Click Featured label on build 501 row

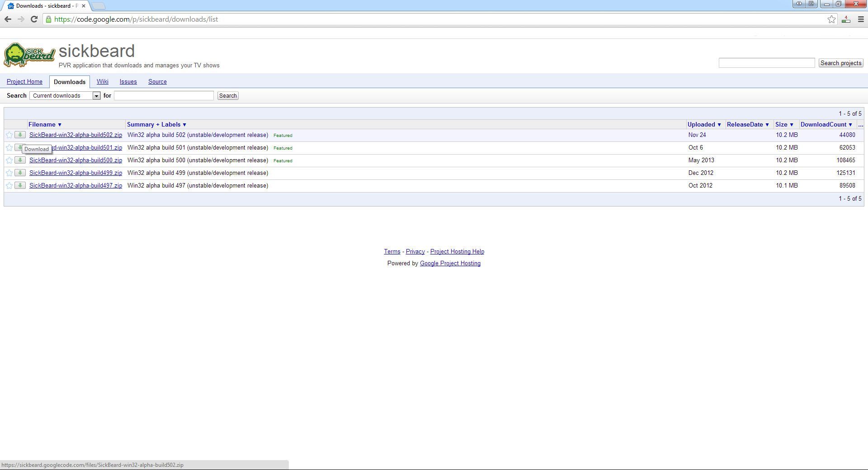[283, 148]
